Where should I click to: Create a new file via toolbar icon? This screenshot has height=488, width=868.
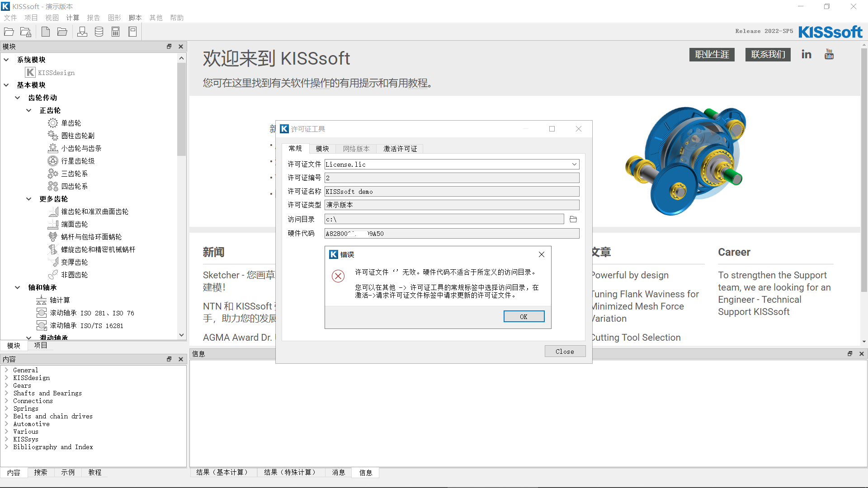[x=45, y=31]
